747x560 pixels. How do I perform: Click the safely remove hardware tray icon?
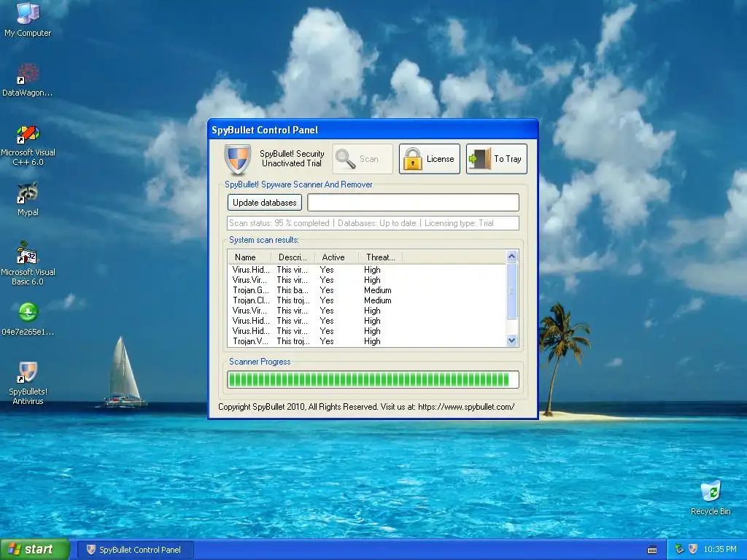coord(679,549)
